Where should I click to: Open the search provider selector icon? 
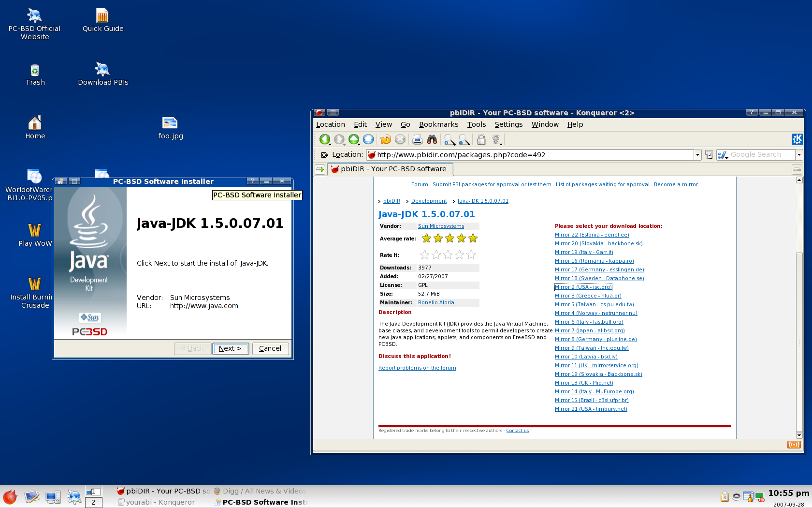click(x=723, y=155)
